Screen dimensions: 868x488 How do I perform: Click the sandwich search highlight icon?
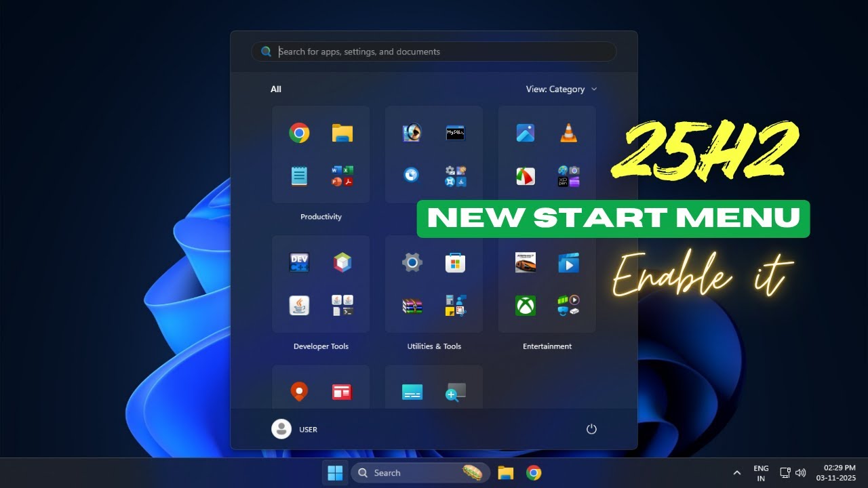pyautogui.click(x=473, y=473)
